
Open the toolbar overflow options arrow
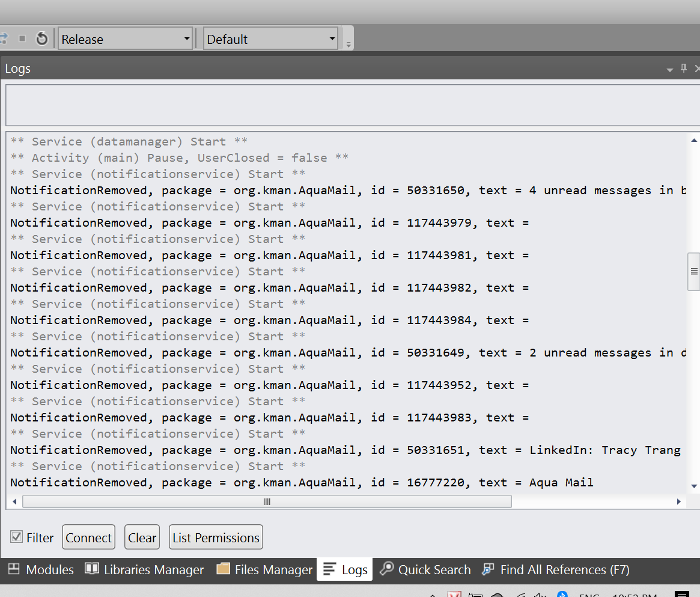[x=348, y=44]
